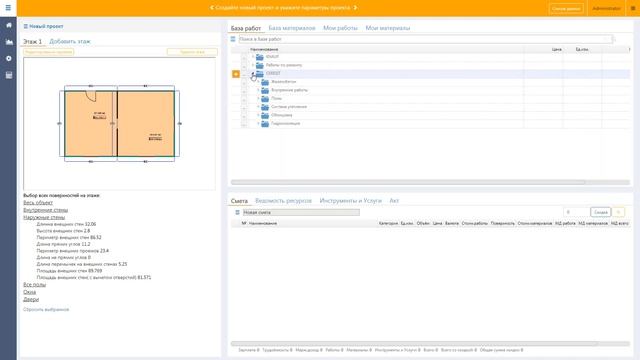The width and height of the screenshot is (640, 360).
Task: Click Наименование column header in work database
Action: click(264, 49)
